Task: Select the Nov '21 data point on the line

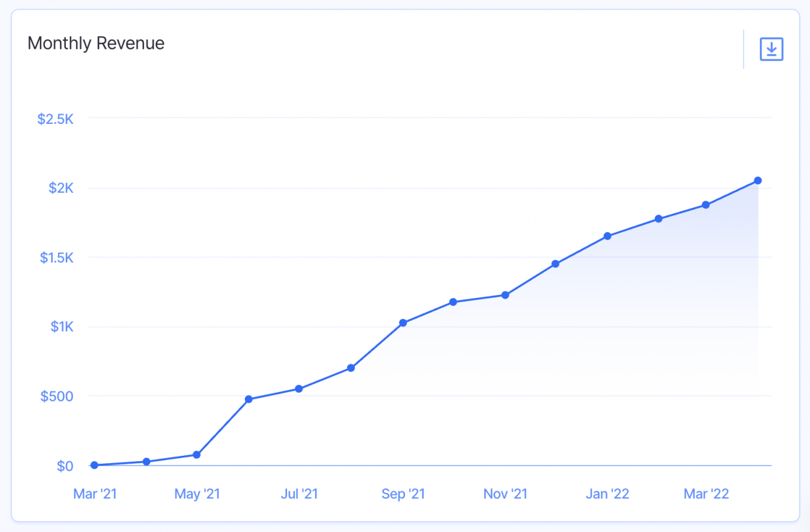Action: point(505,295)
